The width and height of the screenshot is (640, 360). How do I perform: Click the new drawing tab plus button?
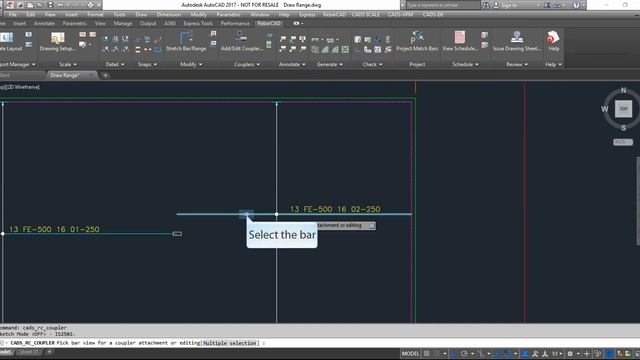tap(105, 75)
